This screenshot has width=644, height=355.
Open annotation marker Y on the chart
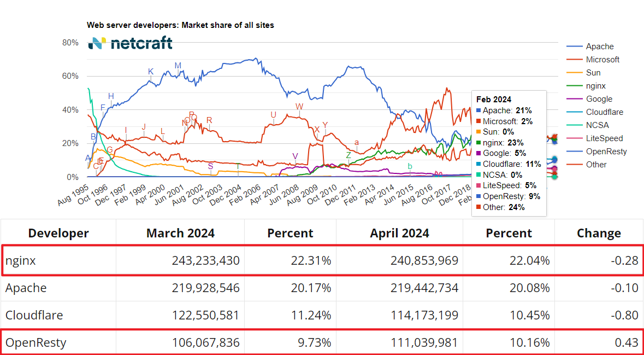click(326, 125)
